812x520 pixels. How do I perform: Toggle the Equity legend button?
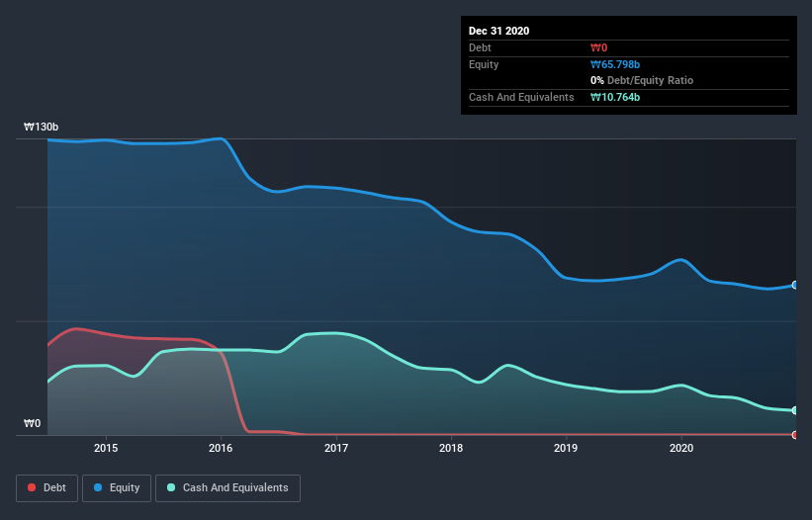pos(117,488)
